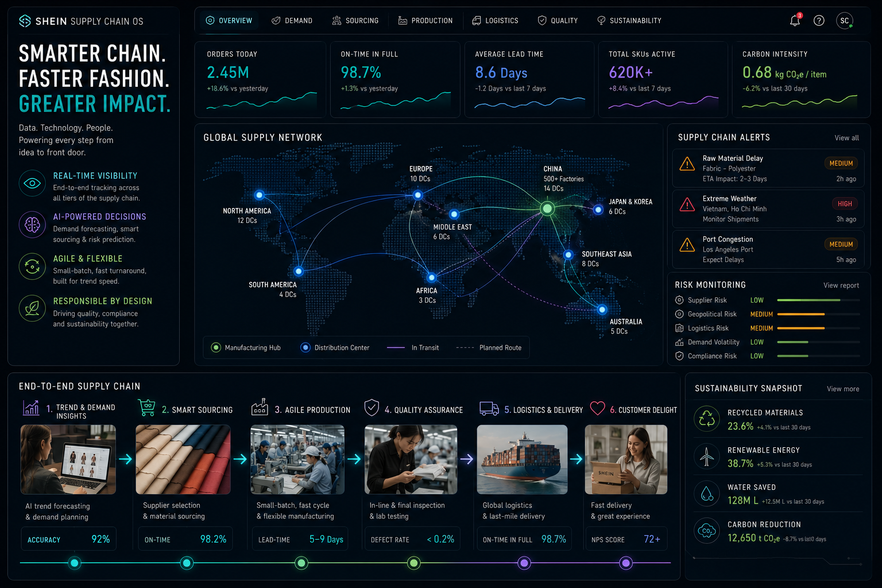This screenshot has height=588, width=882.
Task: Click the Demand Volatility icon
Action: [679, 342]
